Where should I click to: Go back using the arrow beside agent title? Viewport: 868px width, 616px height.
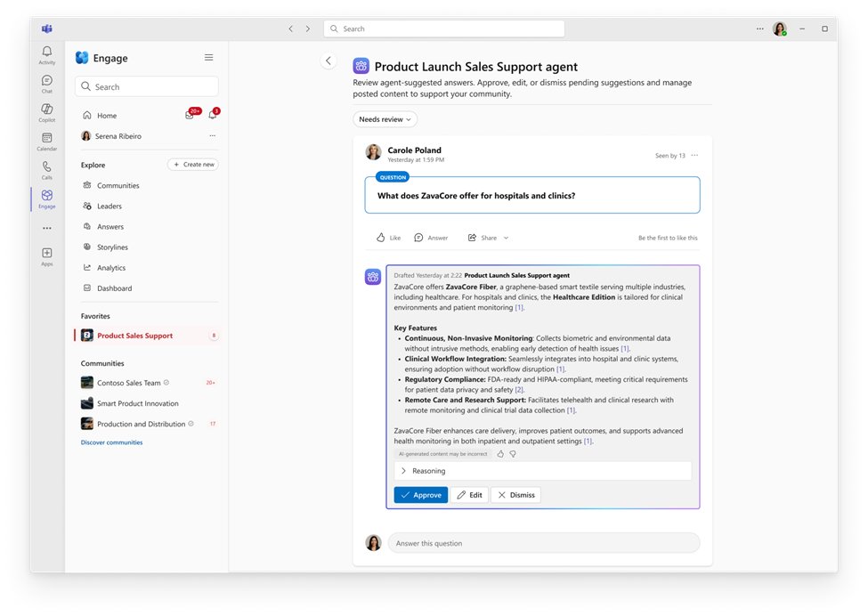(329, 61)
